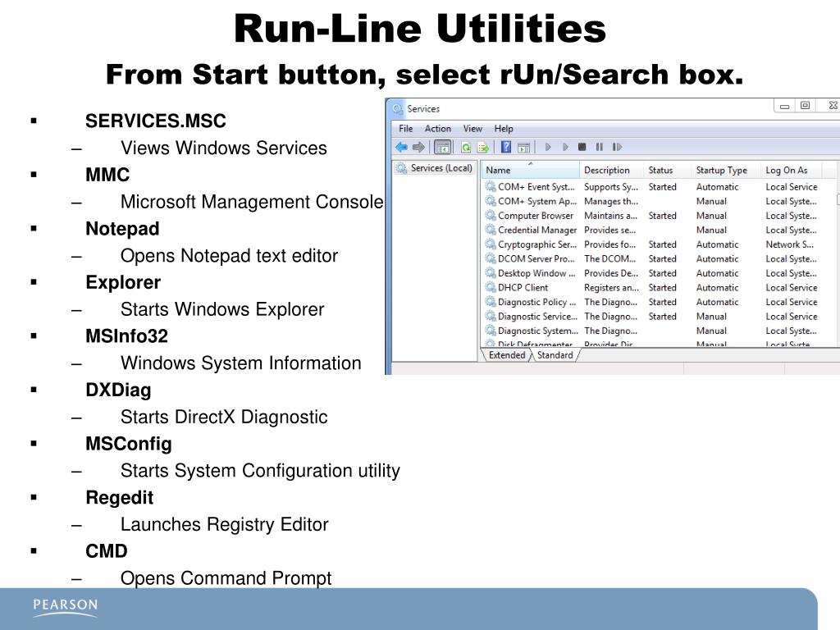Toggle the Show/Hide Console Tree toolbar button
This screenshot has height=630, width=840.
coord(442,147)
